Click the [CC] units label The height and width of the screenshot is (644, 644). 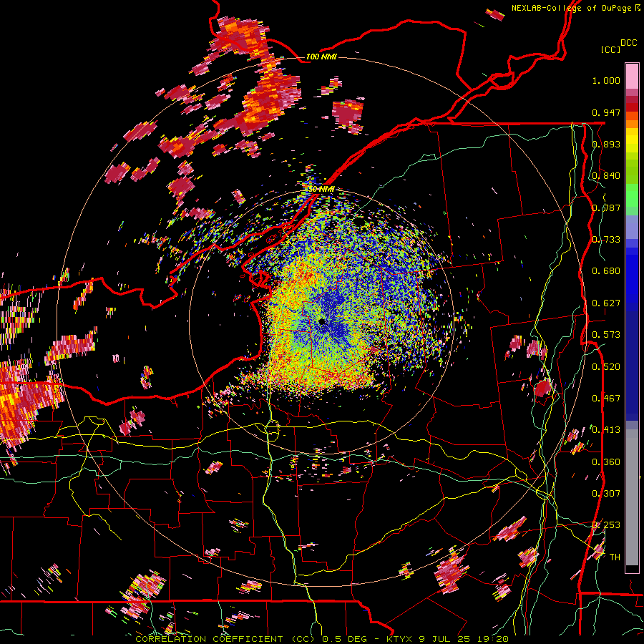click(x=610, y=49)
